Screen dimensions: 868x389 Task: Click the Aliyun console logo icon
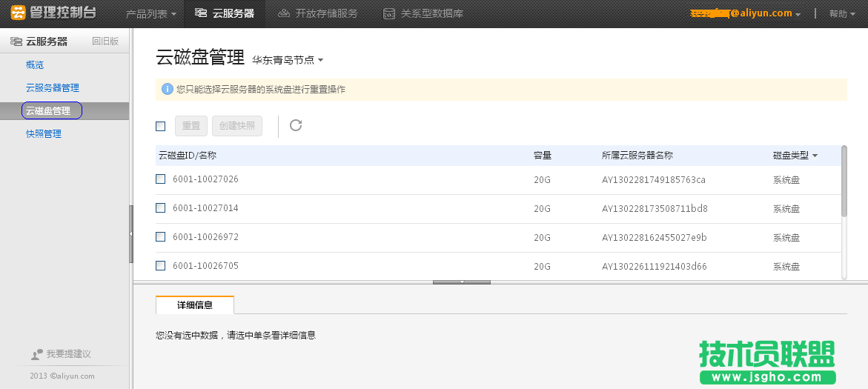coord(19,13)
